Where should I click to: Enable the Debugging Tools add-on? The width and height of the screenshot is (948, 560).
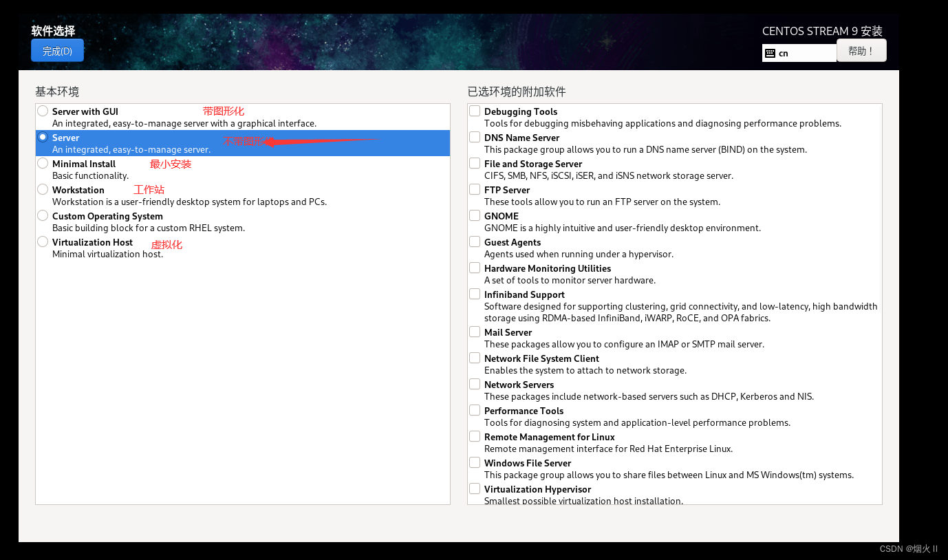pos(474,110)
